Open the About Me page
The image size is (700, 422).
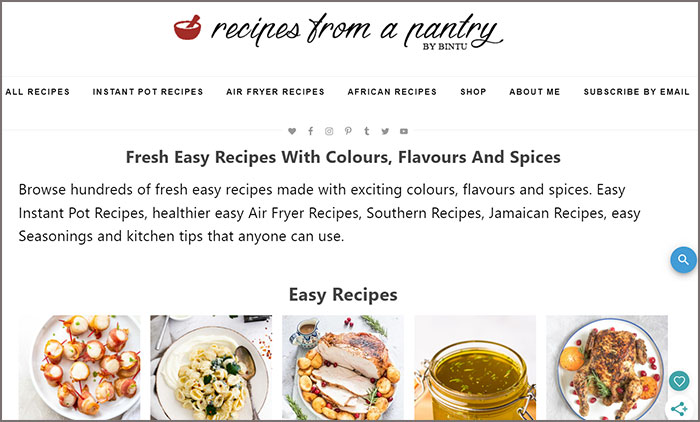[x=534, y=92]
